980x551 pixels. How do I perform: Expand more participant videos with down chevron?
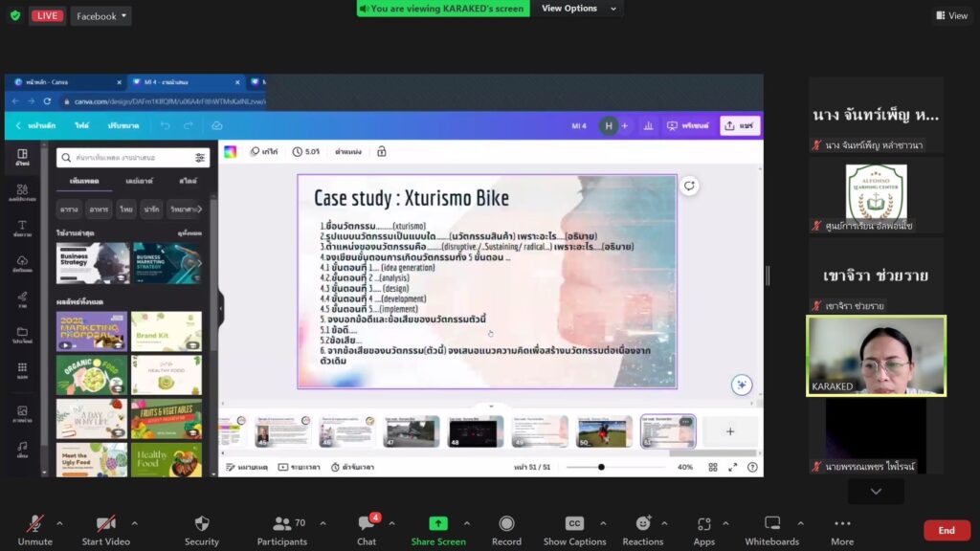click(876, 491)
